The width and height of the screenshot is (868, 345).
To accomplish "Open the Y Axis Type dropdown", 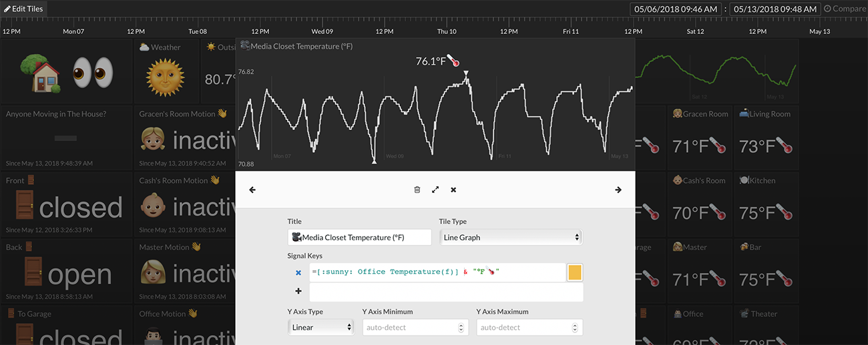I will point(320,328).
